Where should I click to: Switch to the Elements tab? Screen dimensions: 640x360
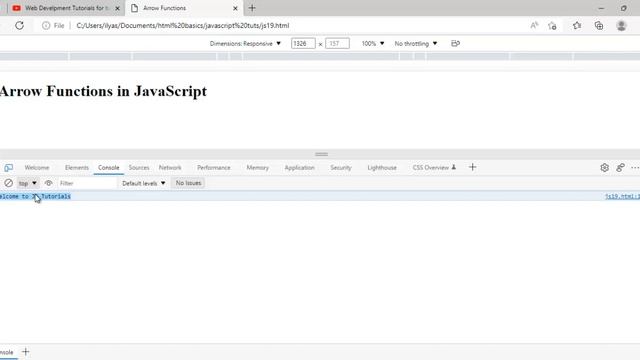click(x=77, y=168)
